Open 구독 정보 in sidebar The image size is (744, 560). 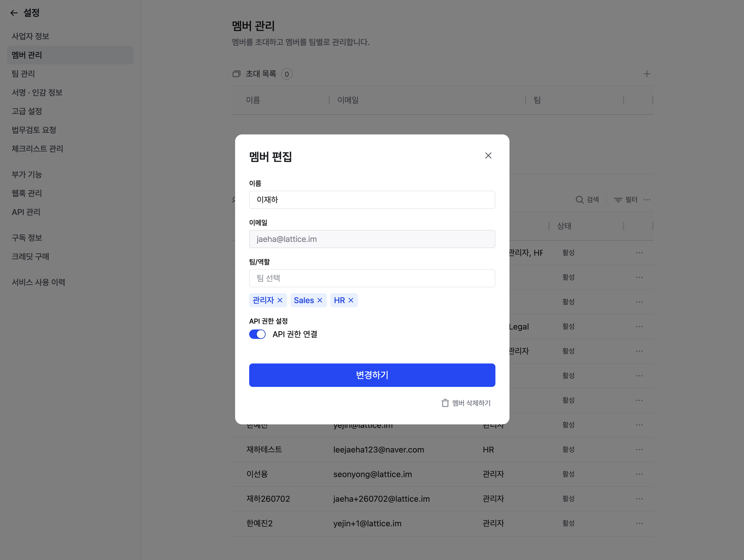click(27, 238)
